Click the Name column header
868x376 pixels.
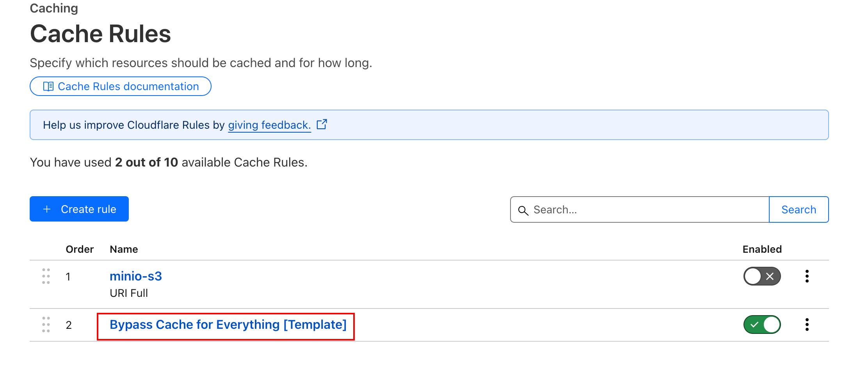(124, 249)
